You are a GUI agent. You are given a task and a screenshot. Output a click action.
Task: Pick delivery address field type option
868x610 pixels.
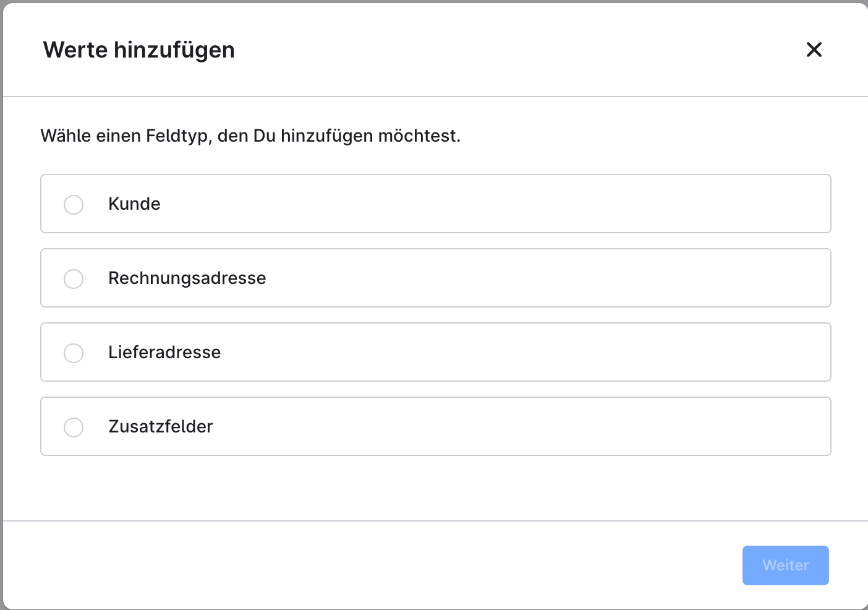pos(435,352)
